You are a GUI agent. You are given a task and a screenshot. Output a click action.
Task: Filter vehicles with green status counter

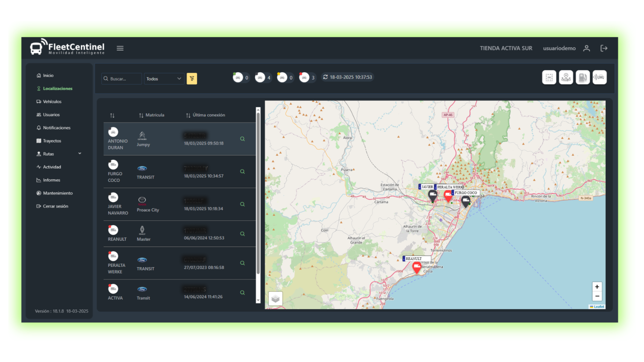tap(241, 77)
